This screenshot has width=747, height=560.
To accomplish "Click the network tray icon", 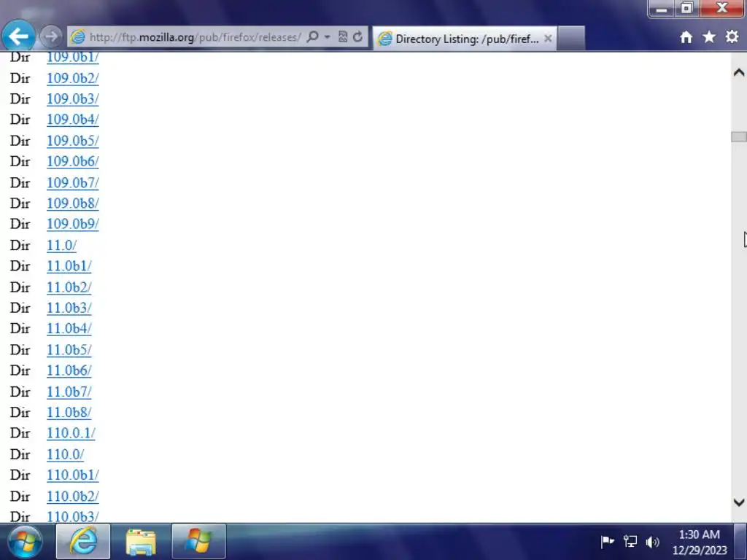I will [630, 542].
